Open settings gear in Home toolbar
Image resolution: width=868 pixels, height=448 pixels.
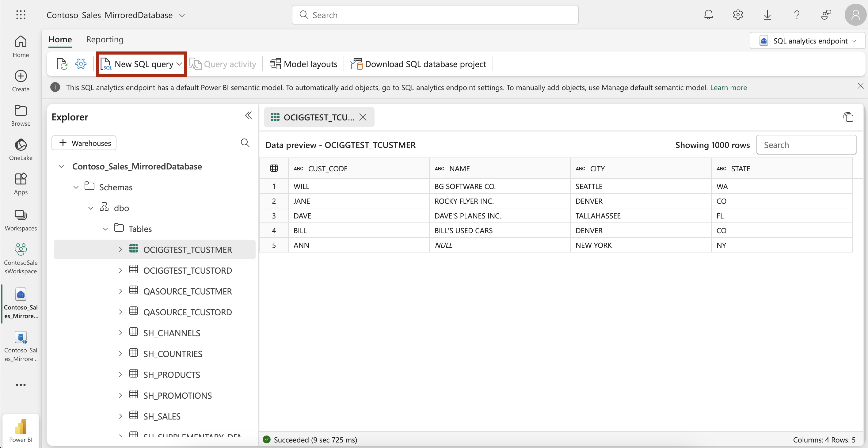tap(81, 64)
